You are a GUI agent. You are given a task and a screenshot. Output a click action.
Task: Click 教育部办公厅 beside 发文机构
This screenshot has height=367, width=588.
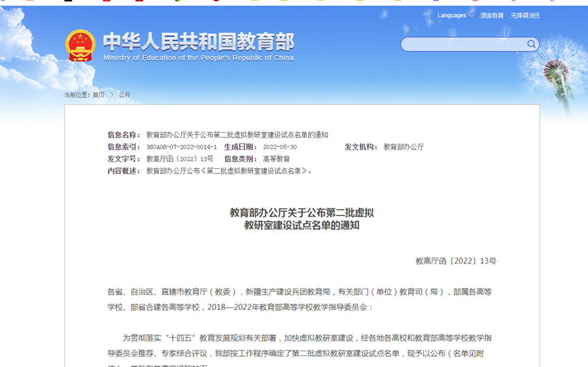click(x=404, y=147)
